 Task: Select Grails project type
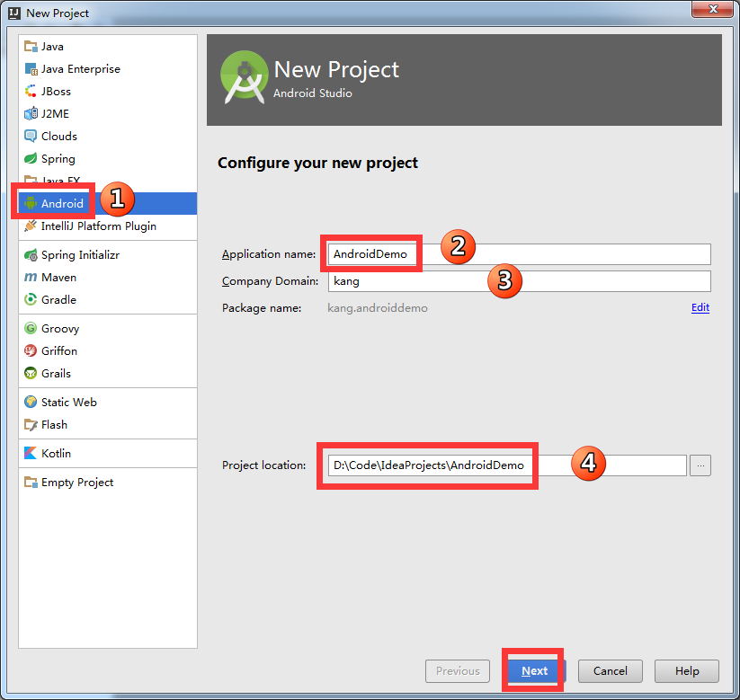(x=108, y=373)
